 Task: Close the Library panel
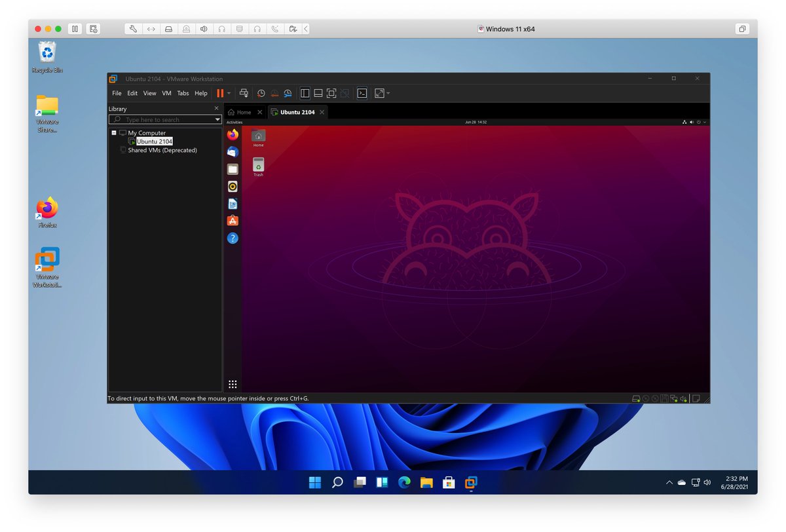coord(217,108)
